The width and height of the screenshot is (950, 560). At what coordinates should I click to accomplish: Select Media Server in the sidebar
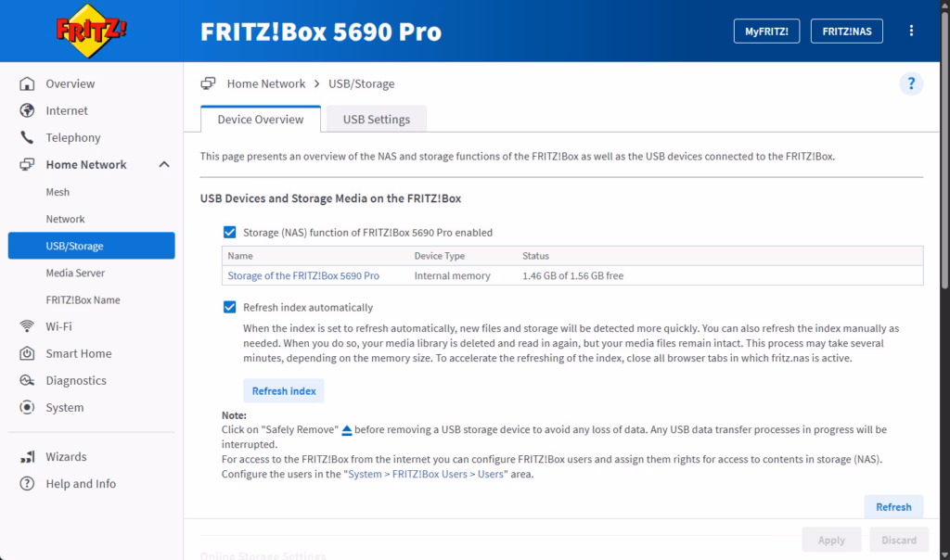click(x=75, y=273)
